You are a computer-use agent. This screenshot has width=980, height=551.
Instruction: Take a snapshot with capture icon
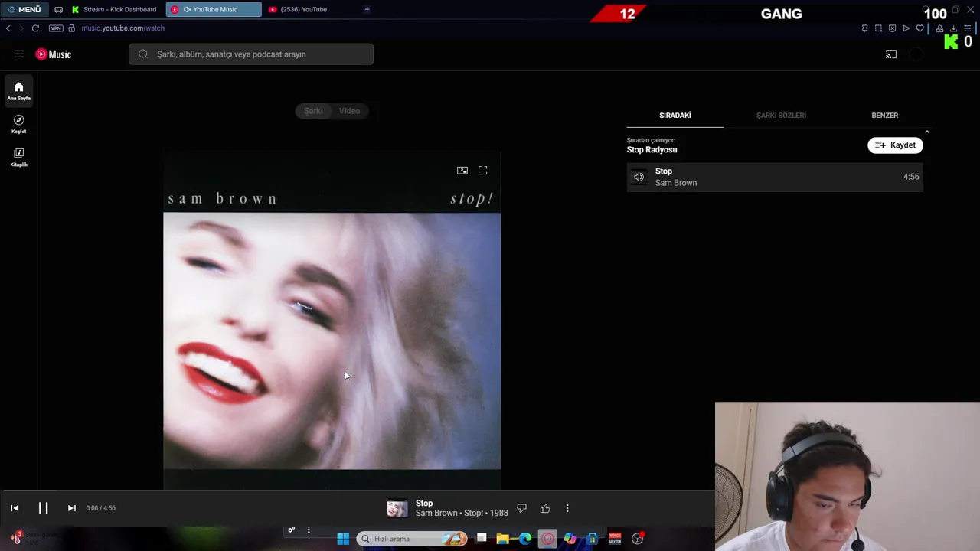pyautogui.click(x=878, y=28)
